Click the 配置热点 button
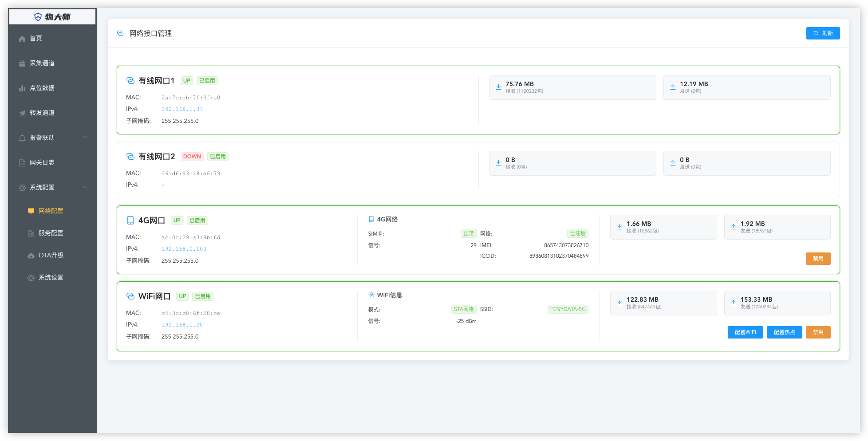The width and height of the screenshot is (868, 441). [784, 332]
